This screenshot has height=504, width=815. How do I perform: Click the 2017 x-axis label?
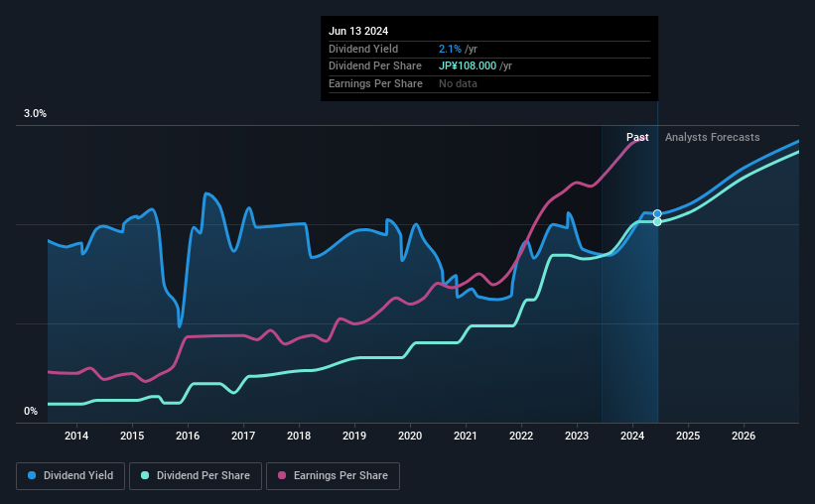pos(243,436)
